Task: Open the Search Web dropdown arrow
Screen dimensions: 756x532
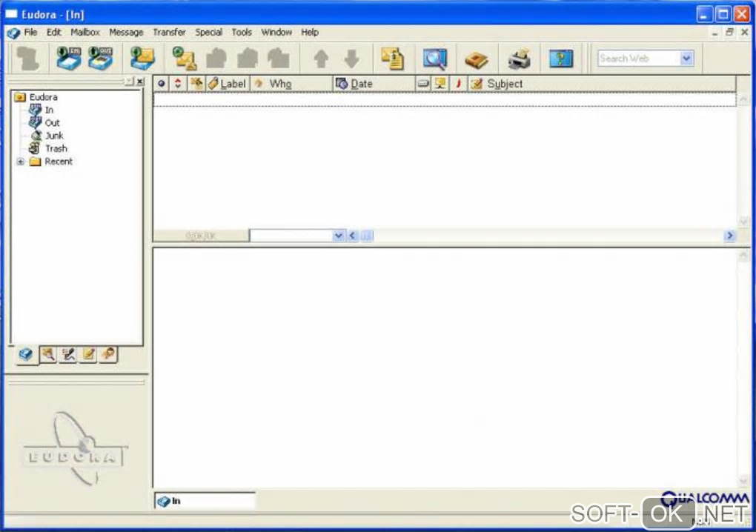Action: [x=686, y=59]
